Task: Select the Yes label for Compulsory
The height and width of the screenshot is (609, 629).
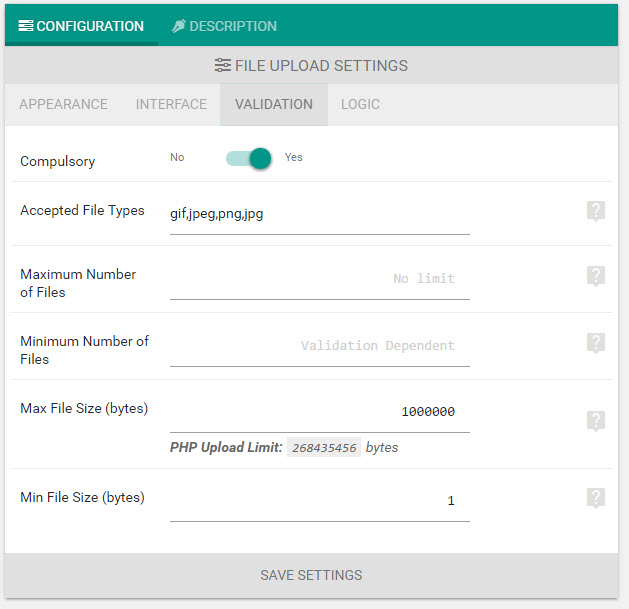Action: [294, 157]
